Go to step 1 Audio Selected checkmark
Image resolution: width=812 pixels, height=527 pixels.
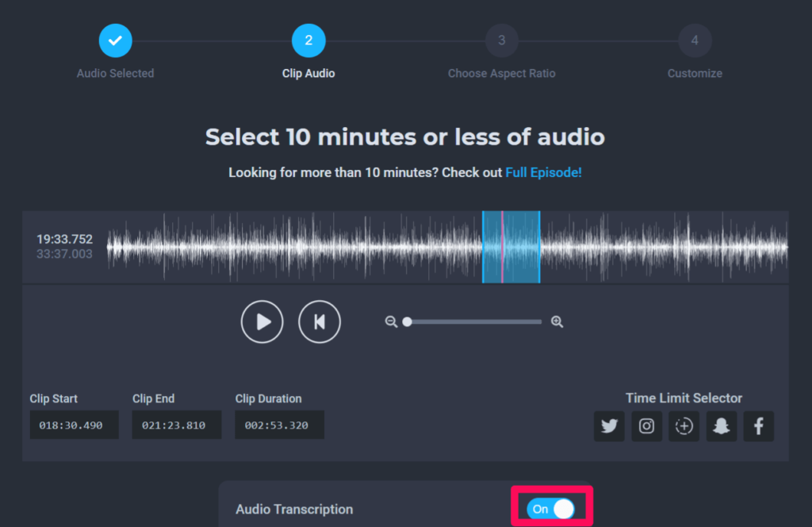(x=116, y=40)
